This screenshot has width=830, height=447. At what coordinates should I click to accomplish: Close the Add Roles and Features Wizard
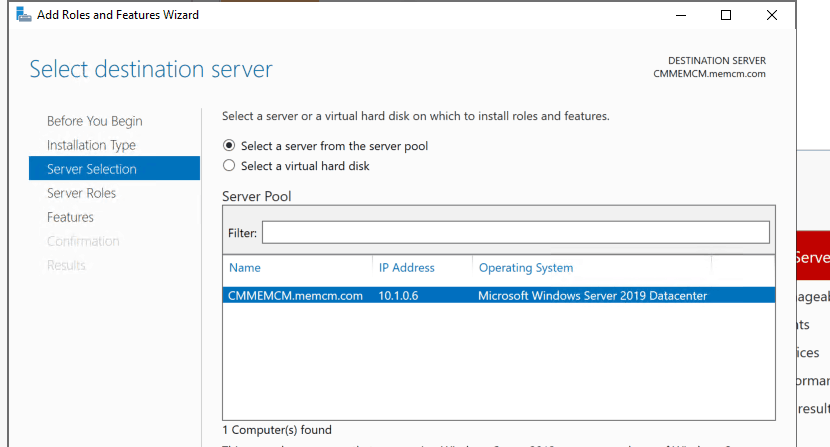coord(772,15)
